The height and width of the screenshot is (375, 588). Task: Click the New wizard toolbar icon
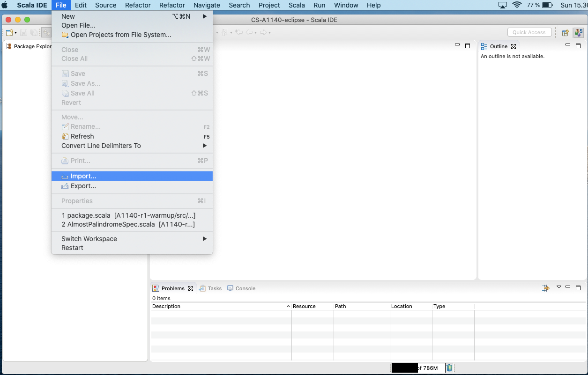tap(9, 32)
